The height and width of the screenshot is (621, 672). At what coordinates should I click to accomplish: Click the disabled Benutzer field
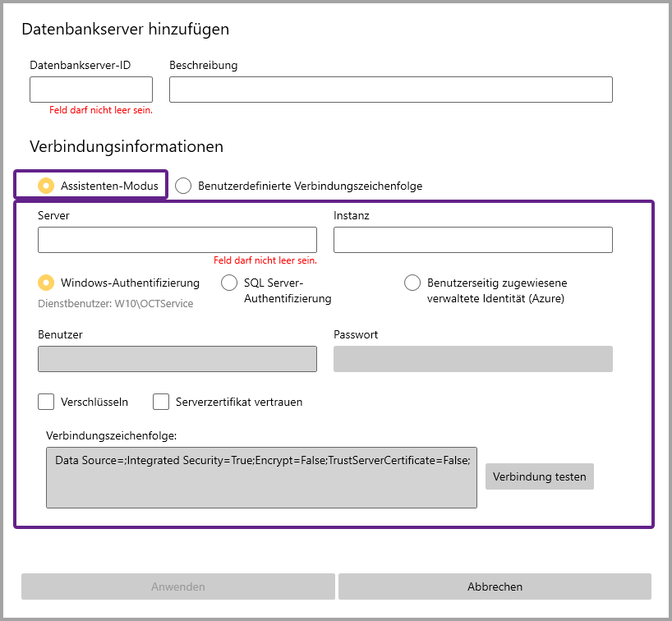177,359
